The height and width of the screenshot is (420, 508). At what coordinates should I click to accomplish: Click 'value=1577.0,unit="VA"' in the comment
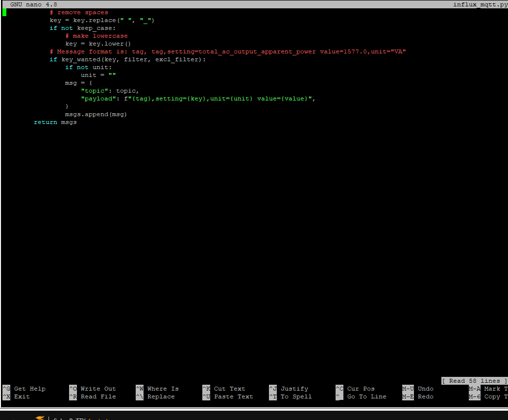coord(363,51)
